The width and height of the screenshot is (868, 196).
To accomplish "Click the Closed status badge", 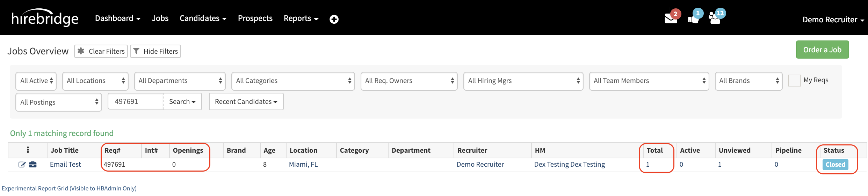I will coord(835,165).
